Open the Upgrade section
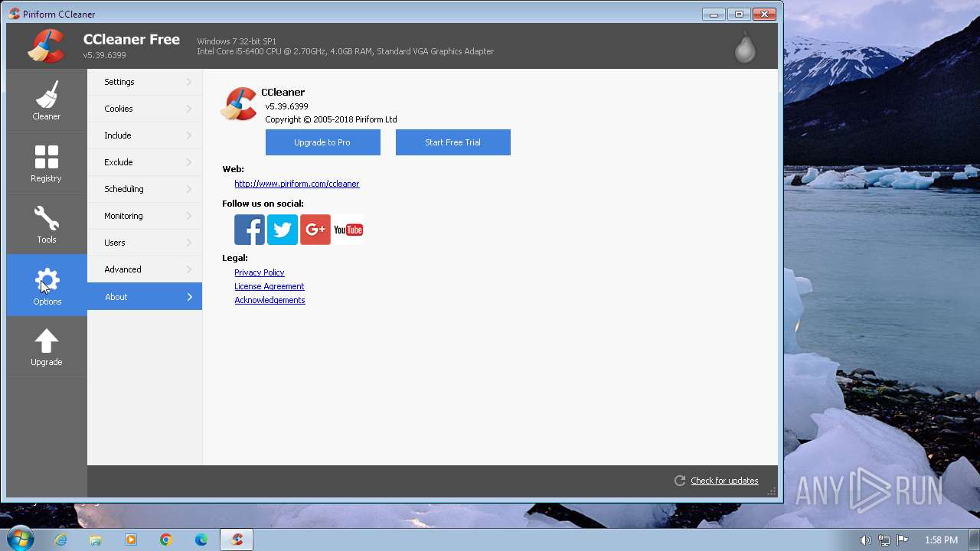 (46, 347)
